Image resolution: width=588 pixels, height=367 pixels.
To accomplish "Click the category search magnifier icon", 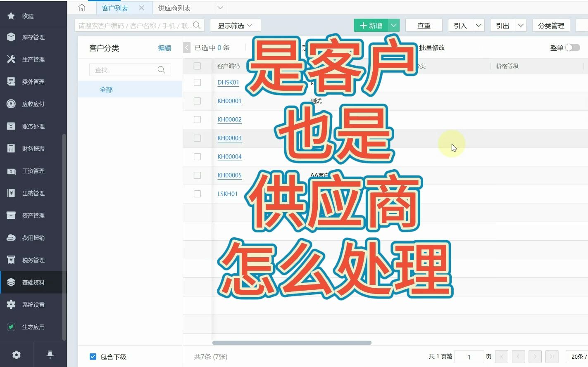I will (x=162, y=70).
